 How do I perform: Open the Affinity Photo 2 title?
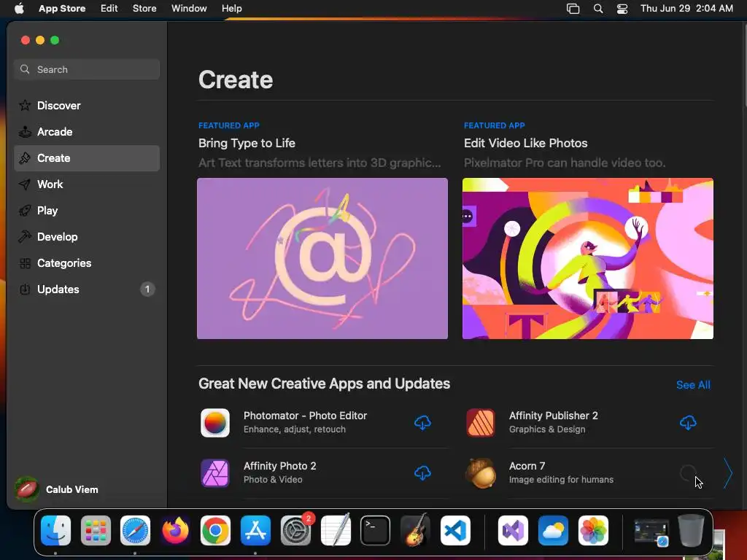[x=279, y=466]
